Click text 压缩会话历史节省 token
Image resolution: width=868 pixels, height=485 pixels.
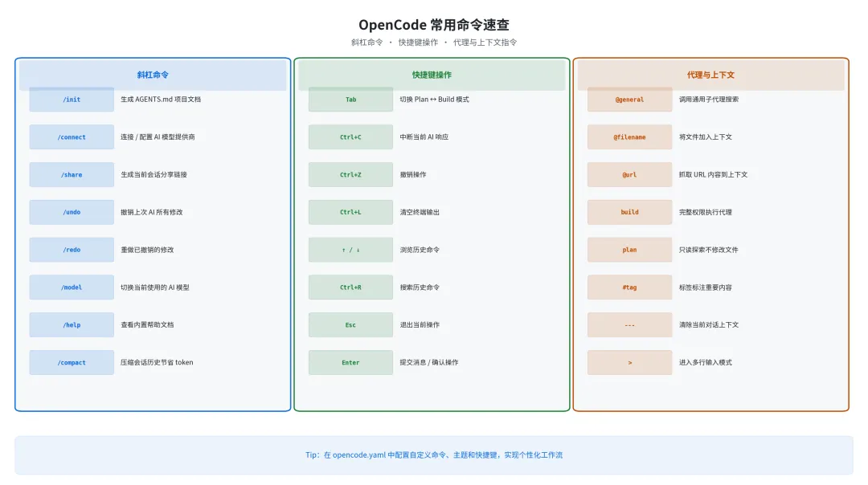(x=157, y=363)
